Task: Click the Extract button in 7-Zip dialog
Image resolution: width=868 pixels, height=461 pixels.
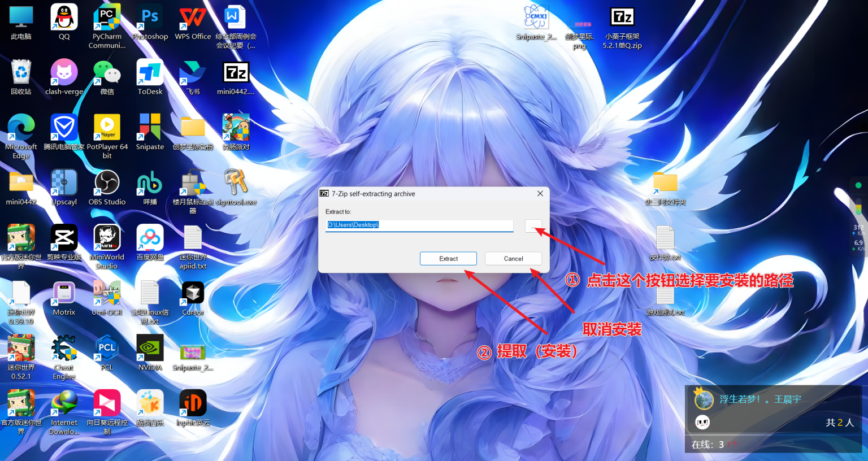Action: tap(448, 258)
